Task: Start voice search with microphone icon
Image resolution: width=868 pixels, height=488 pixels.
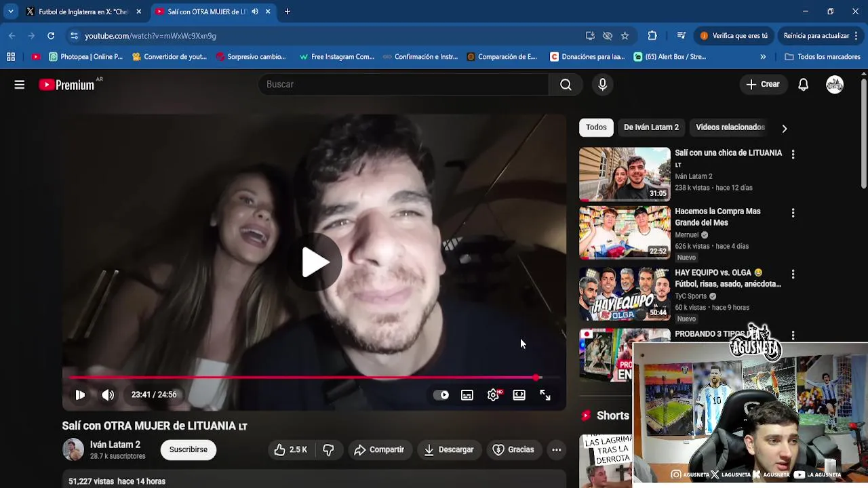Action: click(602, 84)
